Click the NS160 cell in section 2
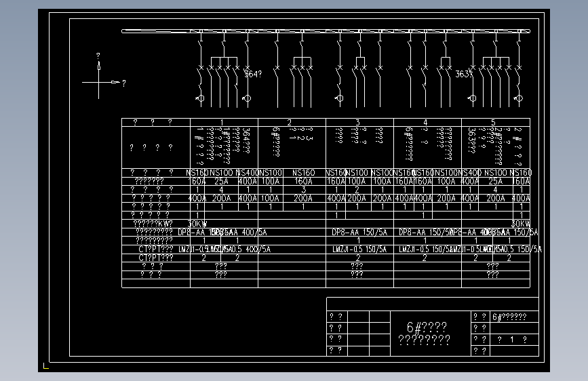This screenshot has height=381, width=588. tap(303, 173)
